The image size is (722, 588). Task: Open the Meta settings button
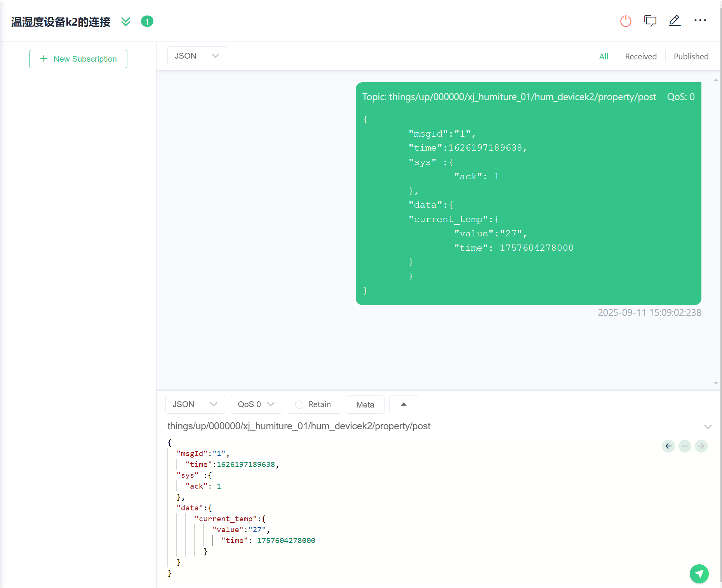(365, 404)
